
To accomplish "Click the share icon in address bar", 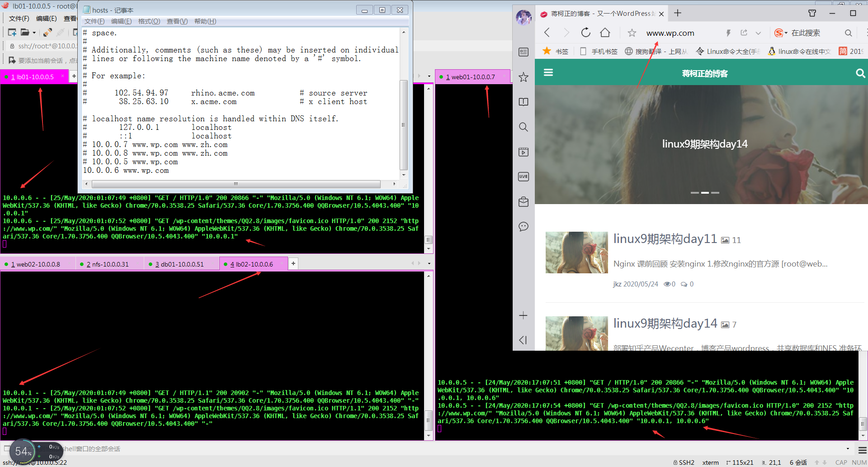I will click(744, 33).
